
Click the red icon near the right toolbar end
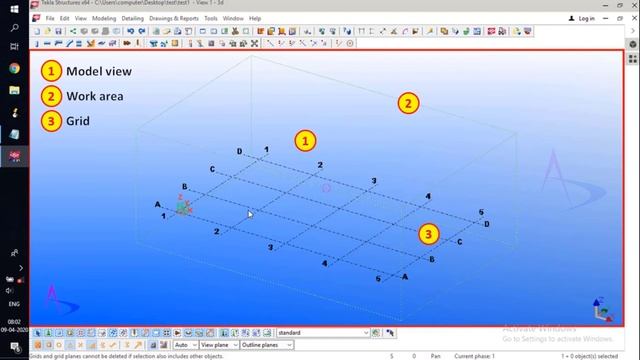(x=491, y=31)
